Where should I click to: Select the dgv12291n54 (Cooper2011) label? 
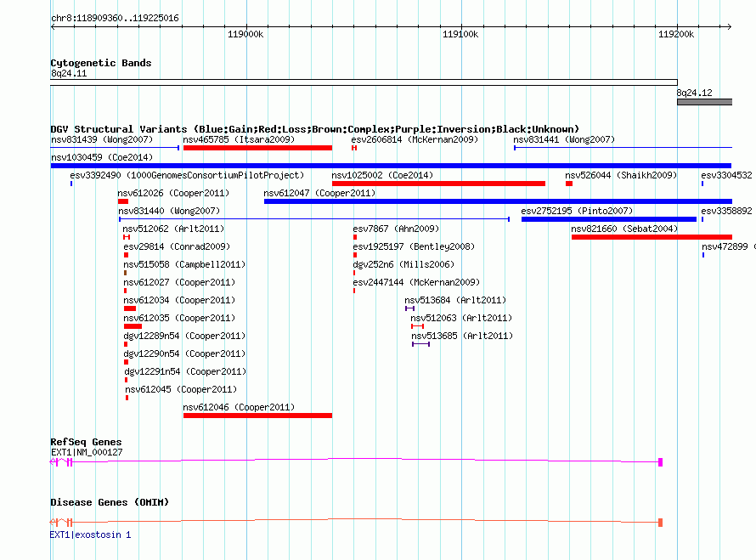pyautogui.click(x=186, y=371)
